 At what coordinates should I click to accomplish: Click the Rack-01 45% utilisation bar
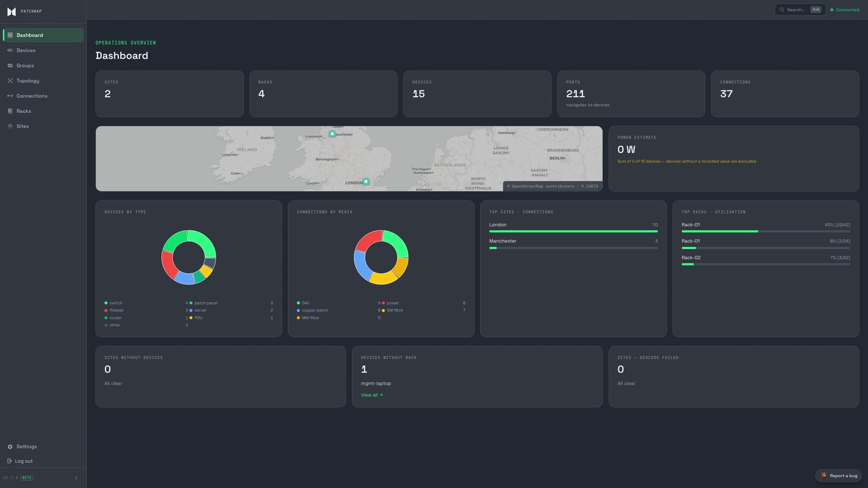(766, 231)
